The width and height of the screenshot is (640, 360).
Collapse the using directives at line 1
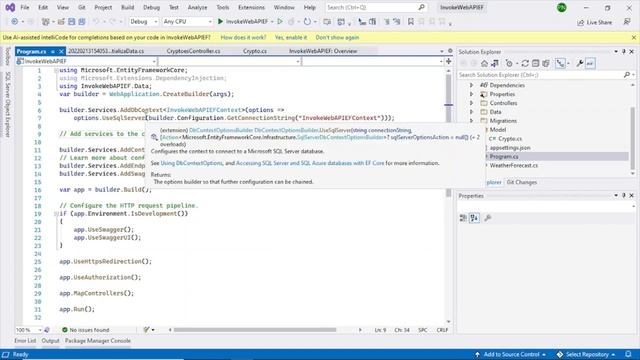[56, 71]
